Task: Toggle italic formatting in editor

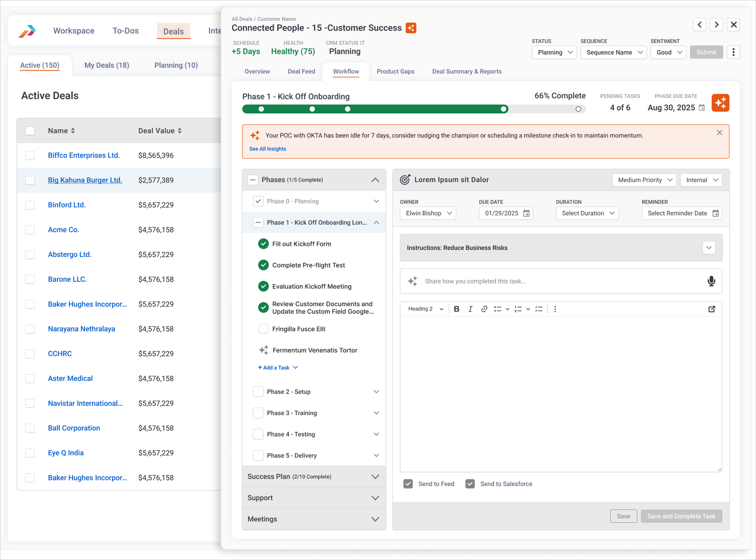Action: [x=470, y=309]
